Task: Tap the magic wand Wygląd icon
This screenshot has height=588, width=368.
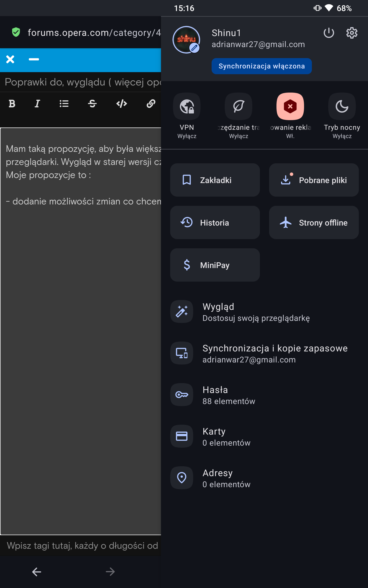Action: point(182,312)
